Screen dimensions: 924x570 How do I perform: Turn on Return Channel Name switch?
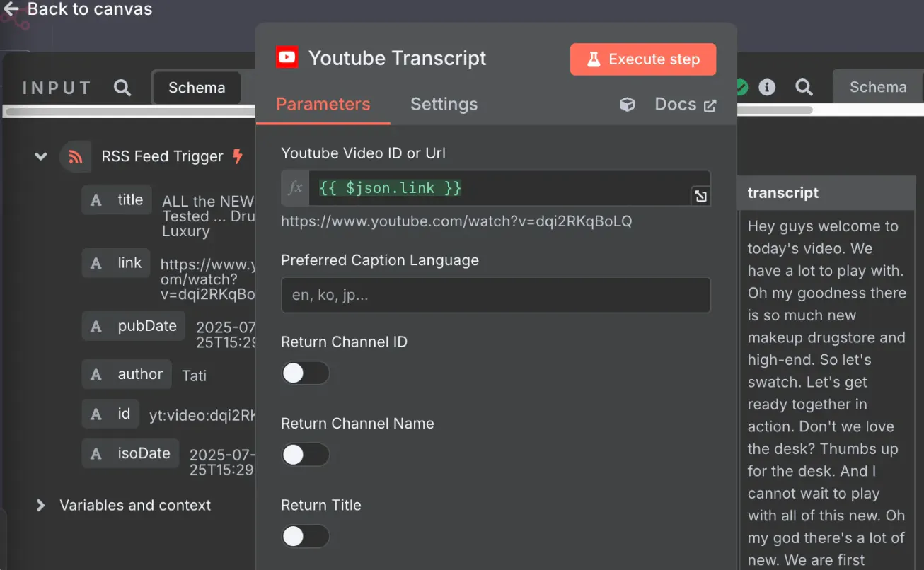tap(306, 455)
